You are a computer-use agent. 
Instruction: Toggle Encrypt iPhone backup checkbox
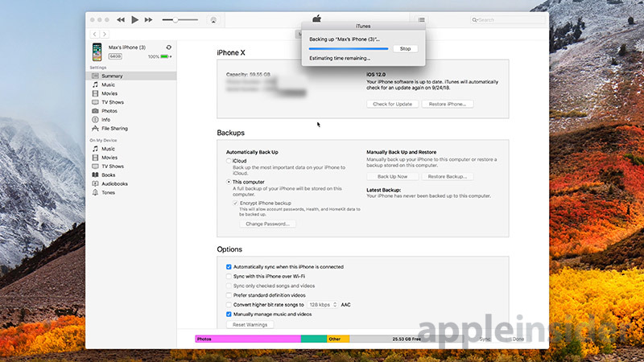pos(235,204)
